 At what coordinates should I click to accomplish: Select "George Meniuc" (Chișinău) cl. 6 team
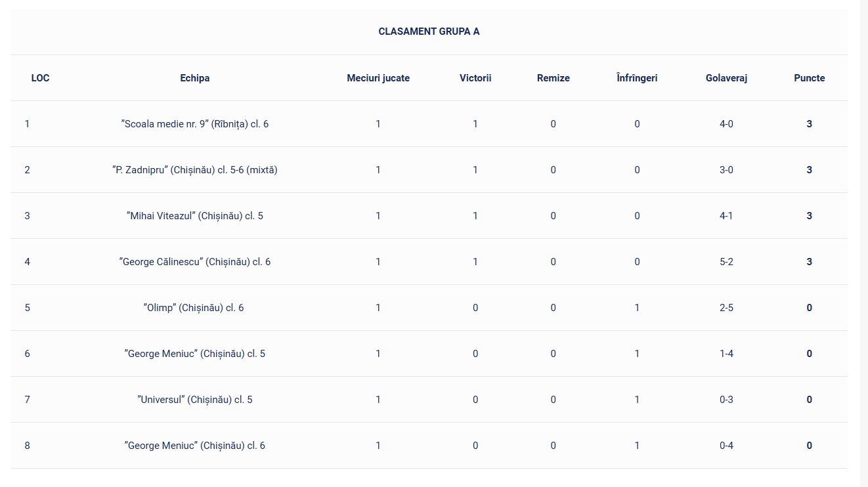pos(195,446)
